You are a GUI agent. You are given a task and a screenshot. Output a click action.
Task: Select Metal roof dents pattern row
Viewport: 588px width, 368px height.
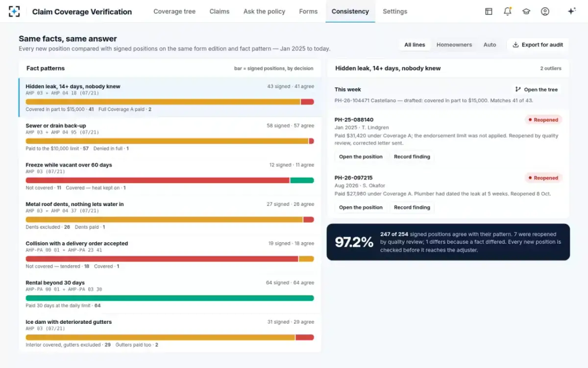(170, 215)
